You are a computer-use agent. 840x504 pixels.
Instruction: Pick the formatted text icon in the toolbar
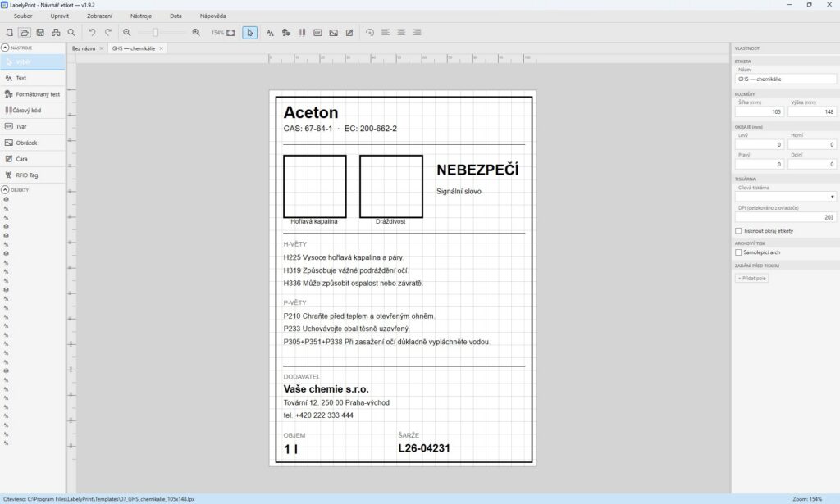pos(286,33)
